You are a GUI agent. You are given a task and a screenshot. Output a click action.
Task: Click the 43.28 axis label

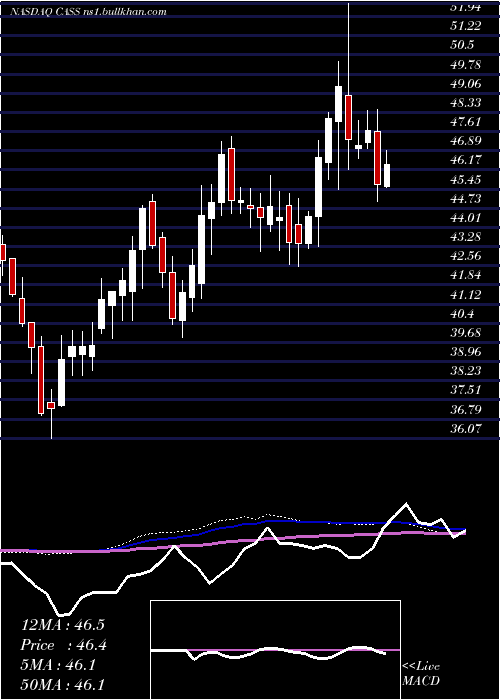[x=465, y=237]
